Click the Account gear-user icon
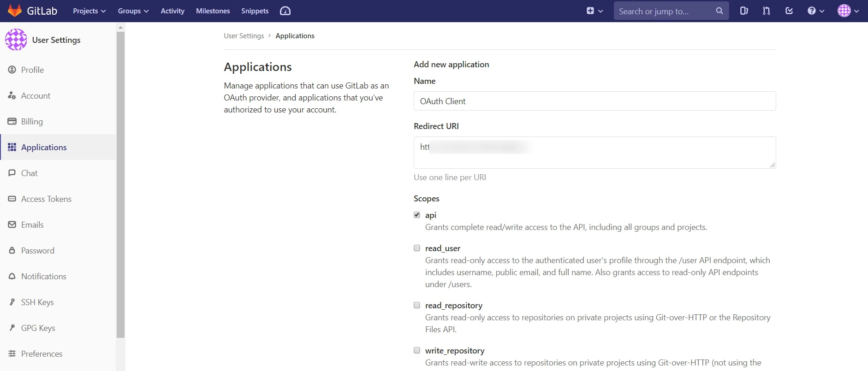 pos(12,95)
